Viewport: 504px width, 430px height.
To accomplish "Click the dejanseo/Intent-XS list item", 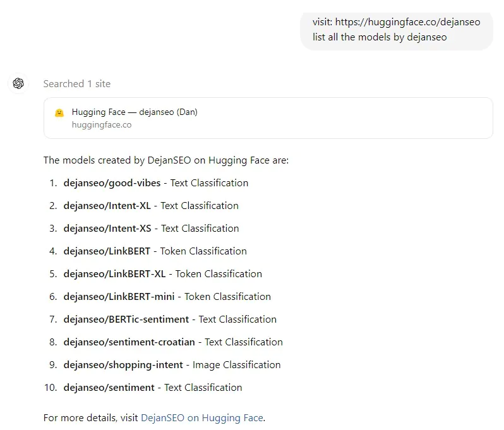I will 151,229.
